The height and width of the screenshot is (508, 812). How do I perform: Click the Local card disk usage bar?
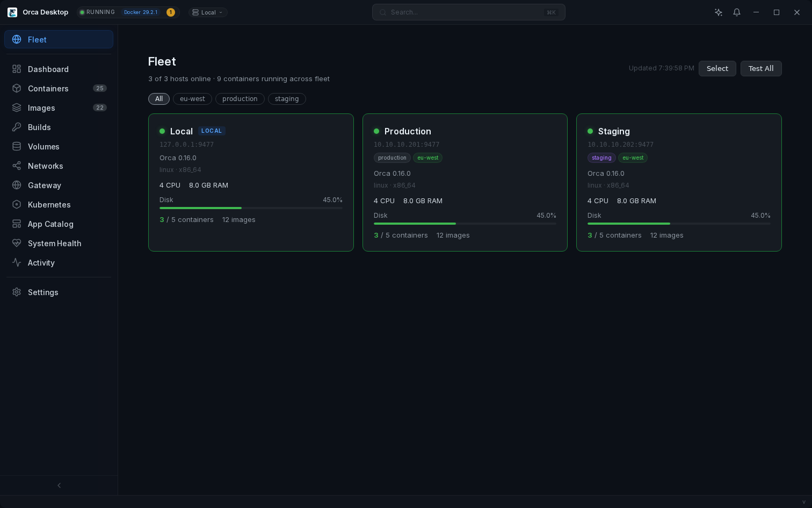(x=251, y=208)
